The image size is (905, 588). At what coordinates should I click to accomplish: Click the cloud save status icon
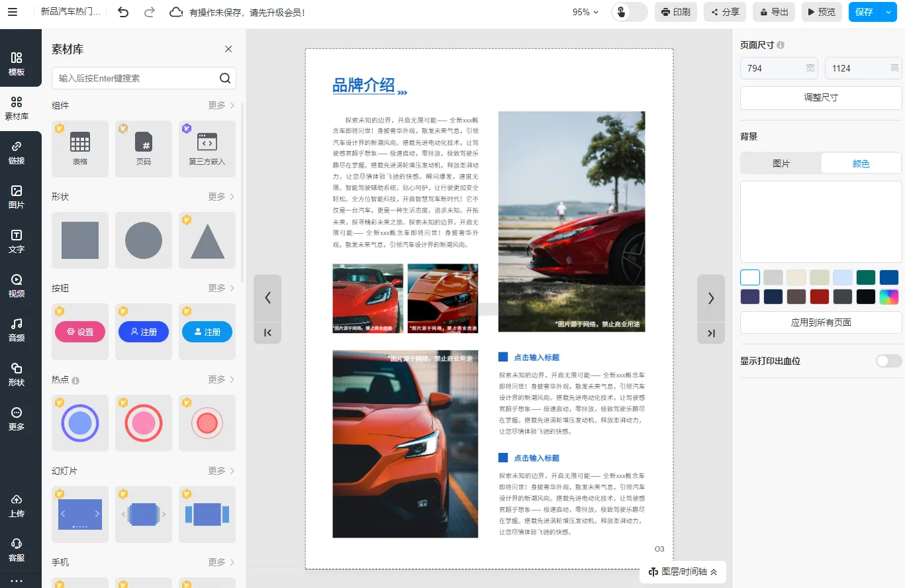tap(175, 12)
